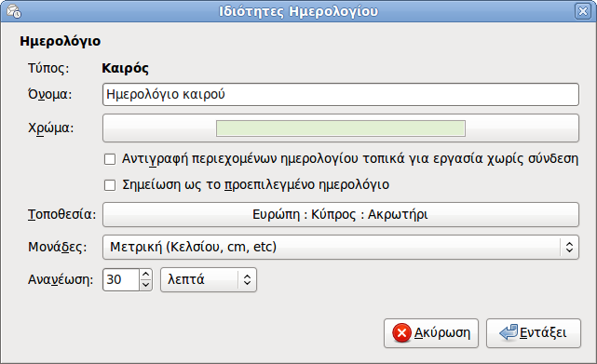Viewport: 597px width, 364px height.
Task: Click the Τύπος label
Action: point(48,68)
